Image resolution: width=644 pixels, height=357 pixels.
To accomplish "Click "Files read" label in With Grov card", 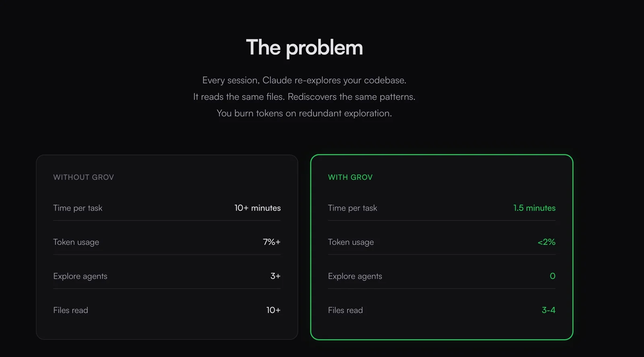I will (345, 310).
